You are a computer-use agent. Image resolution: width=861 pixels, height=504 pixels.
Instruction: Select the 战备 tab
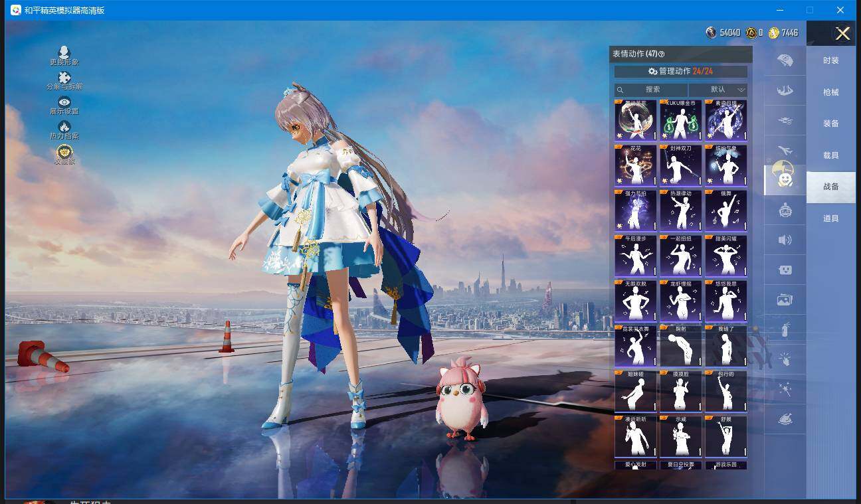[x=831, y=187]
